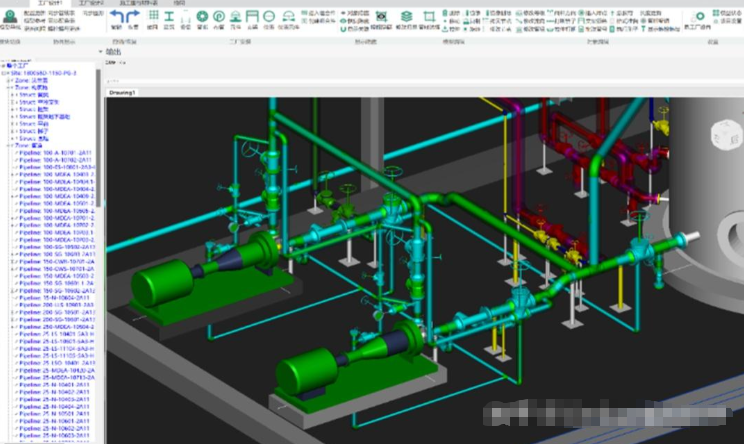Select the first Pipeline 100-A entry in tree

tap(56, 151)
